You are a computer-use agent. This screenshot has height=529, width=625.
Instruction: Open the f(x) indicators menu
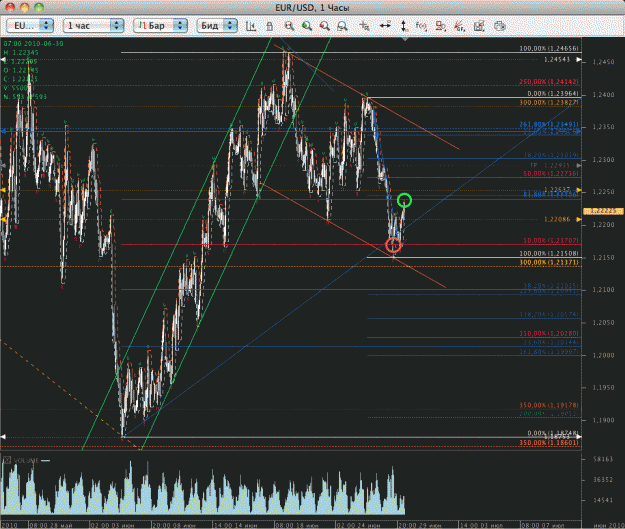pyautogui.click(x=421, y=26)
